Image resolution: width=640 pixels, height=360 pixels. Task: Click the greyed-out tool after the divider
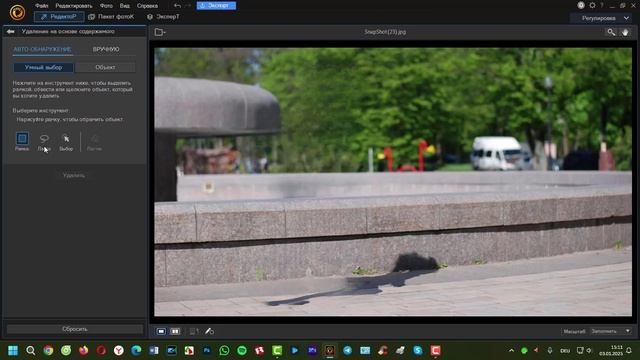click(x=94, y=142)
